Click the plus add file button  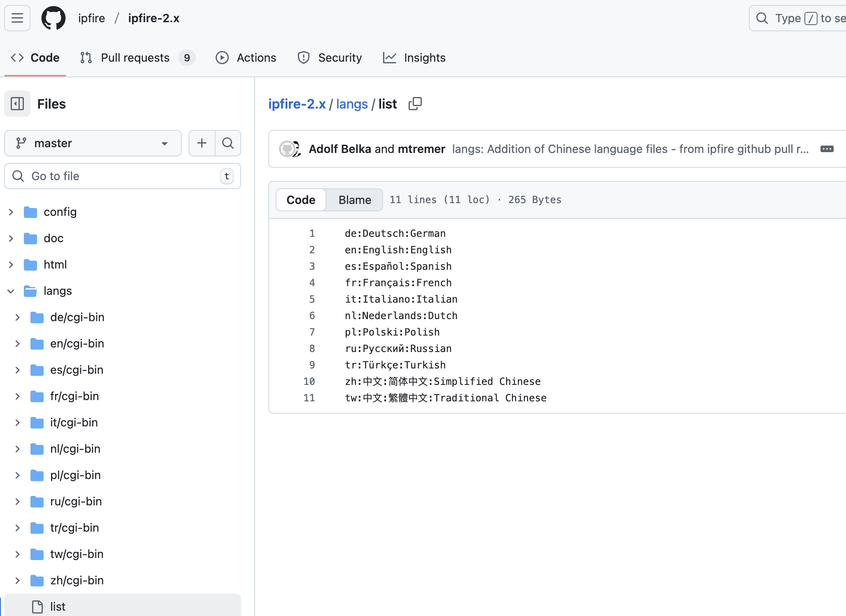point(202,143)
